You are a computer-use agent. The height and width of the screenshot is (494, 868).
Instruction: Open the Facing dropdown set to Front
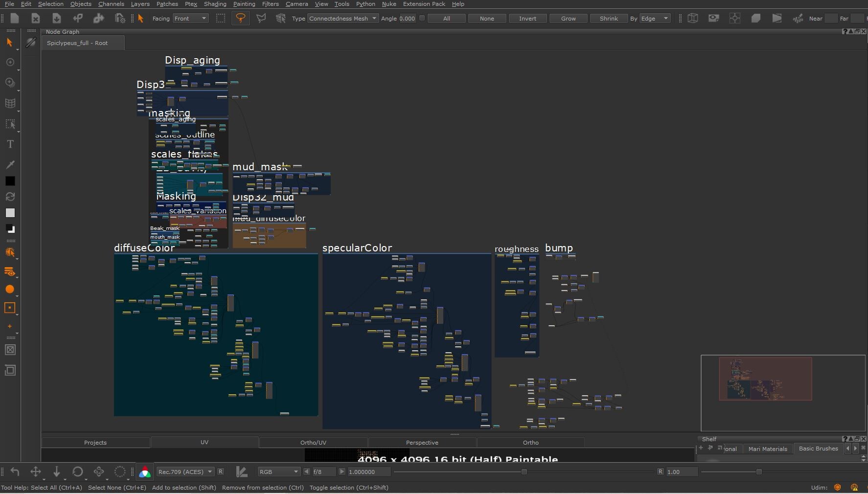pos(190,18)
